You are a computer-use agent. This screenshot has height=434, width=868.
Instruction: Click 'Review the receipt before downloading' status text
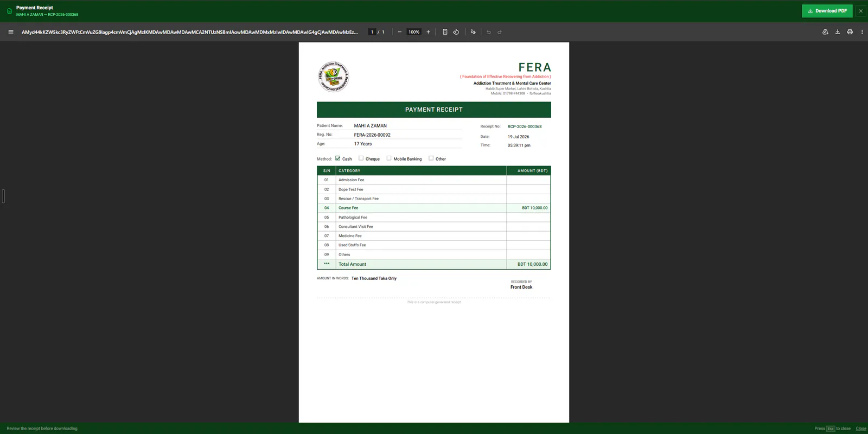pos(42,429)
